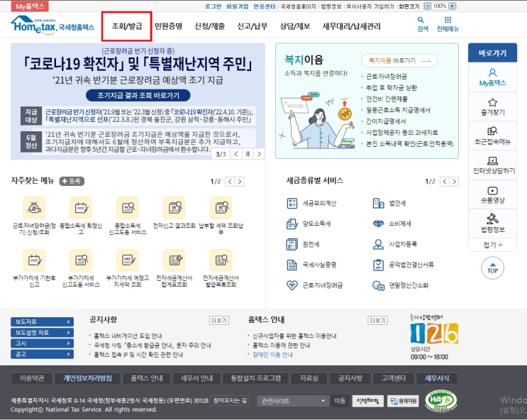
Task: Click the 납부할 세액 조회납부 icon
Action: pyautogui.click(x=221, y=208)
